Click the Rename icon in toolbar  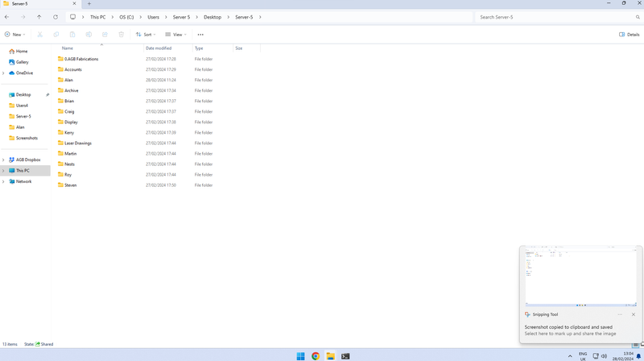pos(89,35)
